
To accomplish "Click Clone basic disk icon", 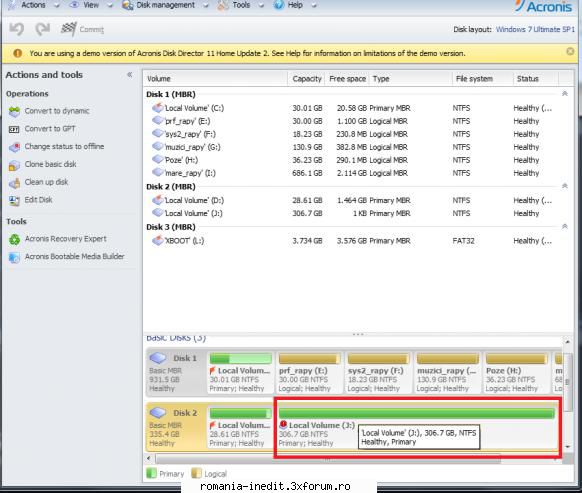I will 14,165.
